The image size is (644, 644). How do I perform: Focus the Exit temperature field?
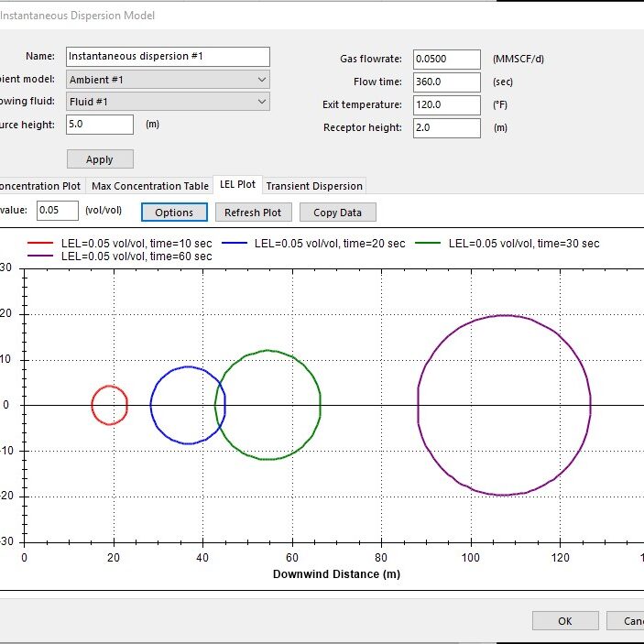click(446, 105)
